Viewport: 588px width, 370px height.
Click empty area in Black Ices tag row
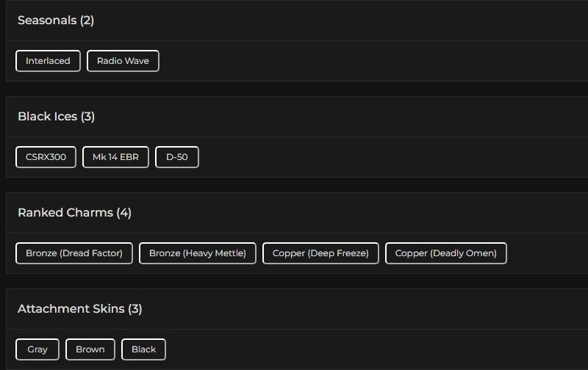point(390,157)
